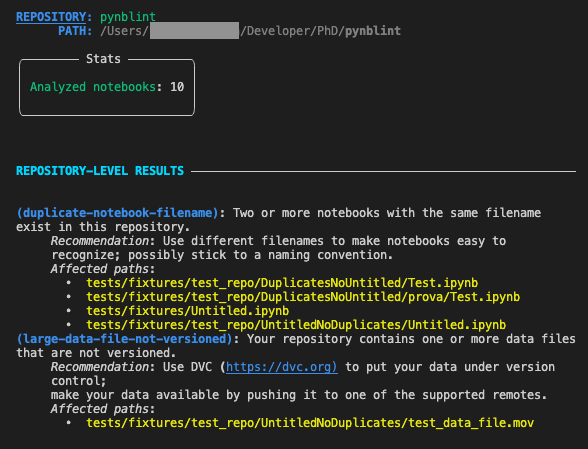Click the Stats box title
Image resolution: width=588 pixels, height=449 pixels.
click(x=103, y=59)
